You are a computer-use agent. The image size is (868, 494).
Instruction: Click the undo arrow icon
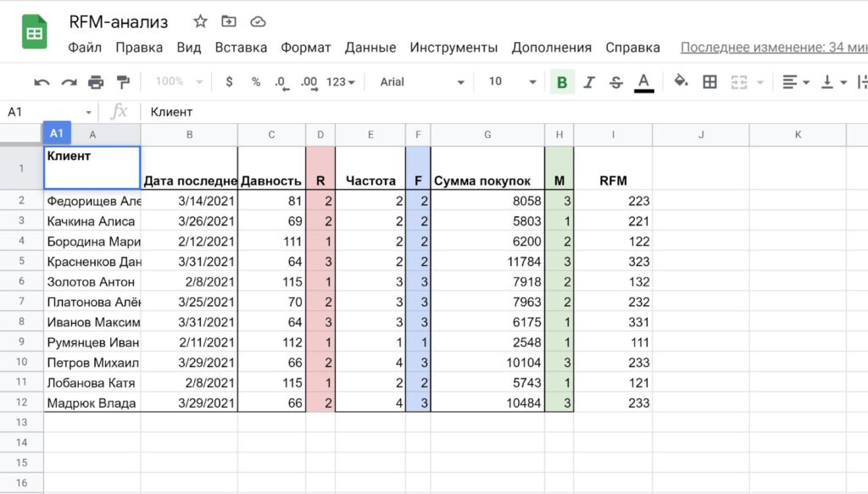click(x=42, y=82)
